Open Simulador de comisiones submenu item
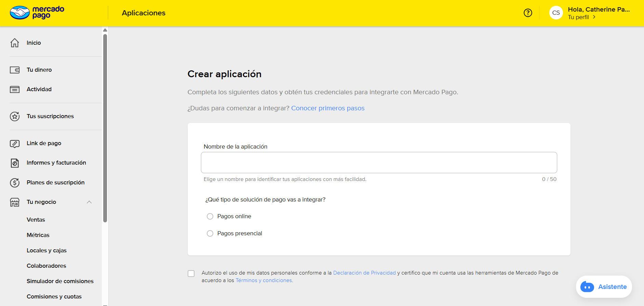 [60, 281]
